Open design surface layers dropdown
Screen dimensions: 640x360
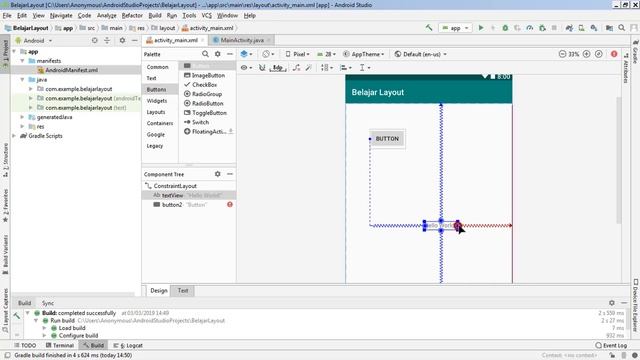point(246,54)
